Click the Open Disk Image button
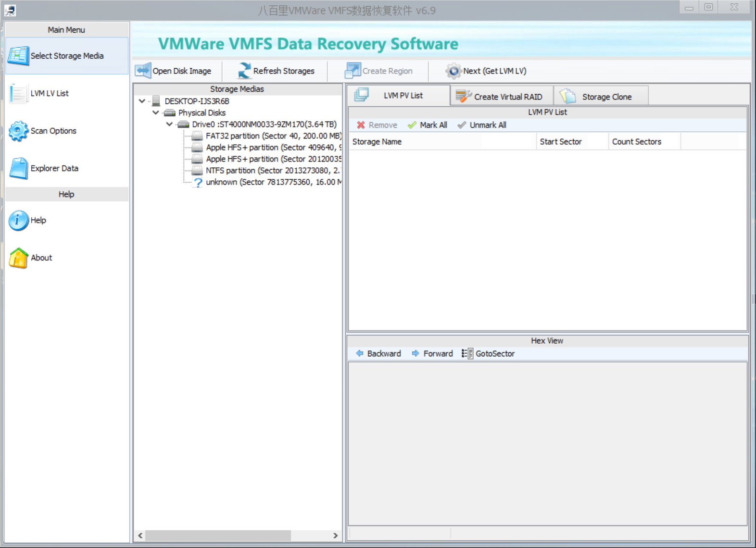This screenshot has height=548, width=756. (x=174, y=71)
